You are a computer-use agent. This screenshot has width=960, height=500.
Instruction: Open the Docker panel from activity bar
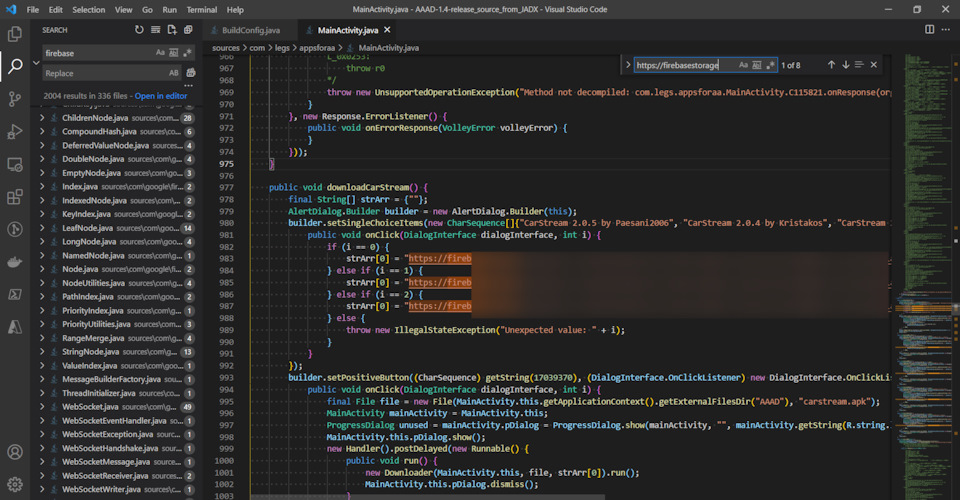15,262
